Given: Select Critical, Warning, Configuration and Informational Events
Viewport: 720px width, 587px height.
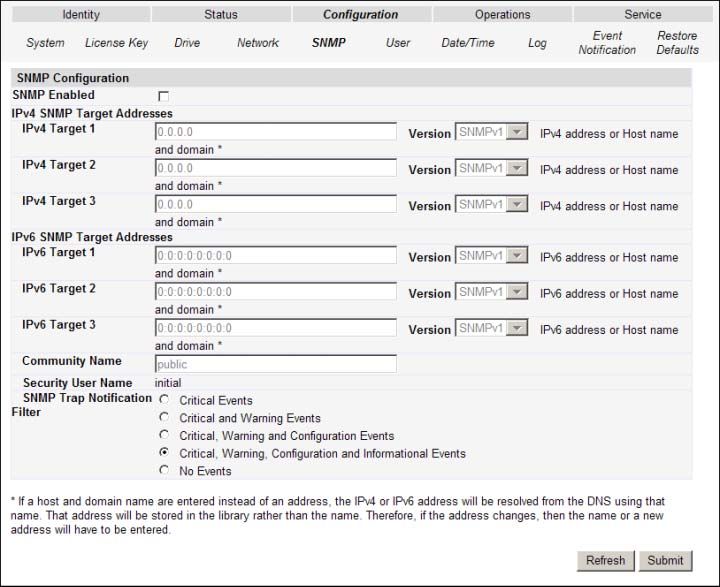Looking at the screenshot, I should pos(164,452).
